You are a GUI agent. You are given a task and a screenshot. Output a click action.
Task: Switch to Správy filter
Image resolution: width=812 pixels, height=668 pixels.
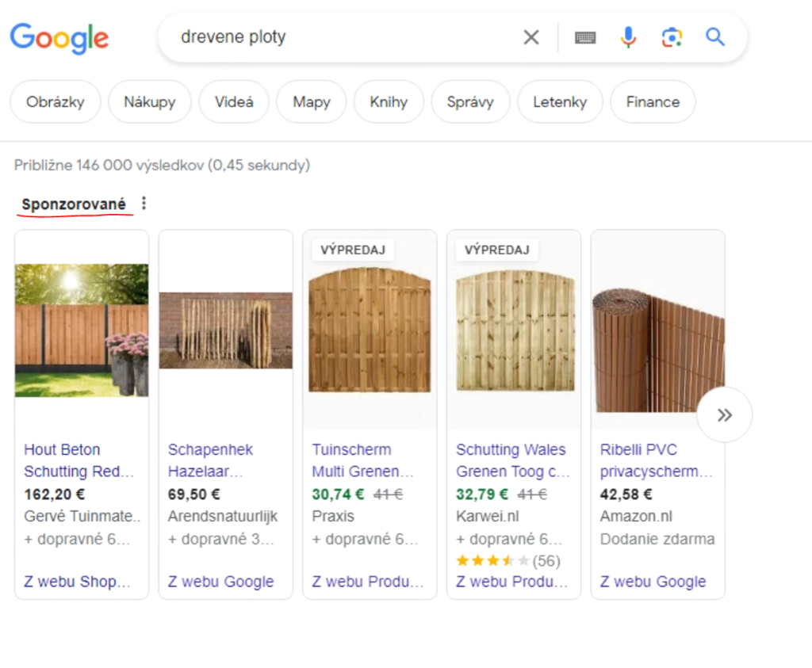coord(470,102)
